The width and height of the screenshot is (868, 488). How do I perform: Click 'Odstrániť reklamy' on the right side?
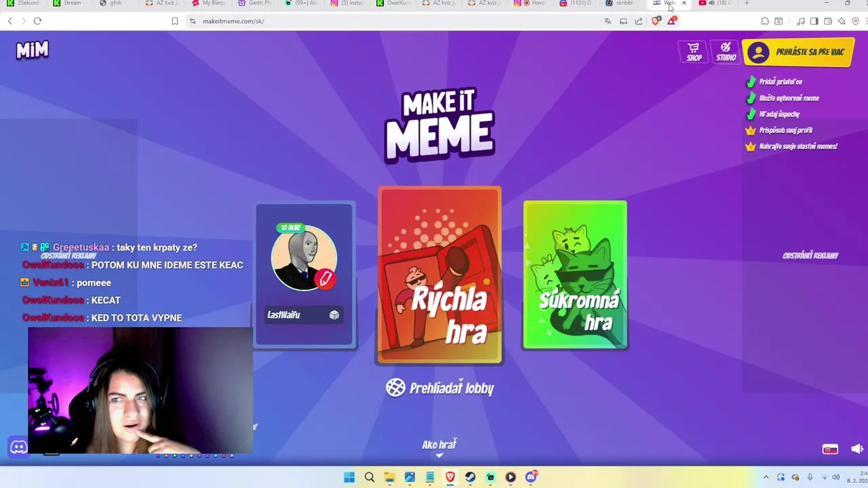810,256
